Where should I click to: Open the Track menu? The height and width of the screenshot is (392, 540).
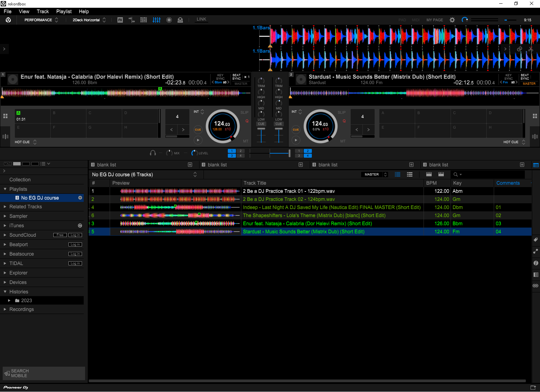(43, 11)
